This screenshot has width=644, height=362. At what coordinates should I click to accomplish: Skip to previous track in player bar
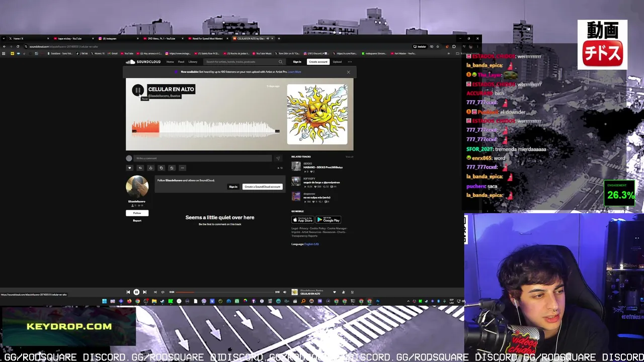click(128, 292)
